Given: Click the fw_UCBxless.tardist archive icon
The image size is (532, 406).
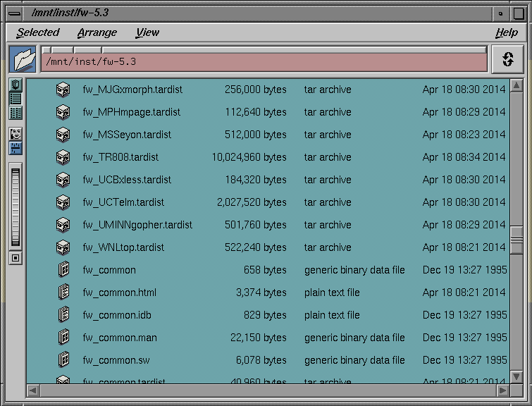Looking at the screenshot, I should 63,180.
